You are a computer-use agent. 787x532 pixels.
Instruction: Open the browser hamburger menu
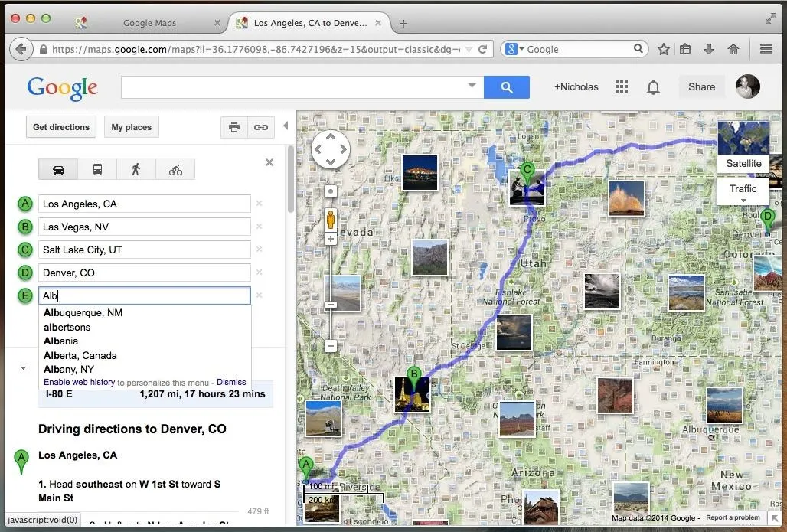766,49
